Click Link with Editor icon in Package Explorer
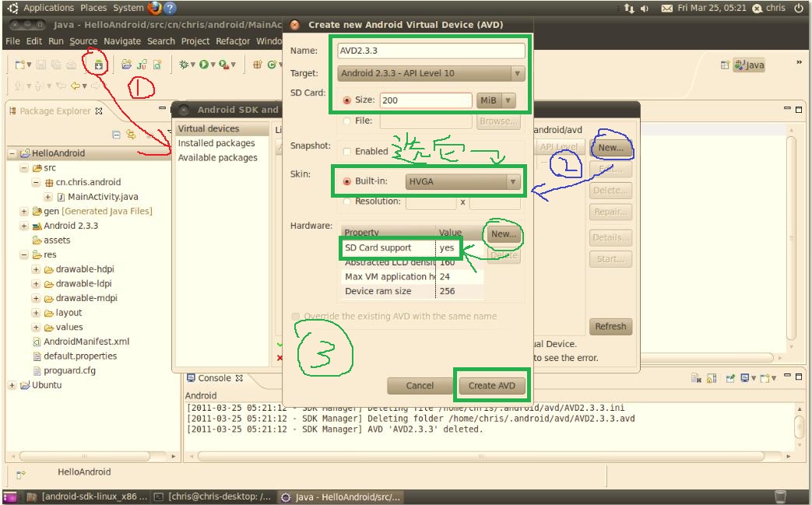Screen dimensions: 812x505 (131, 134)
